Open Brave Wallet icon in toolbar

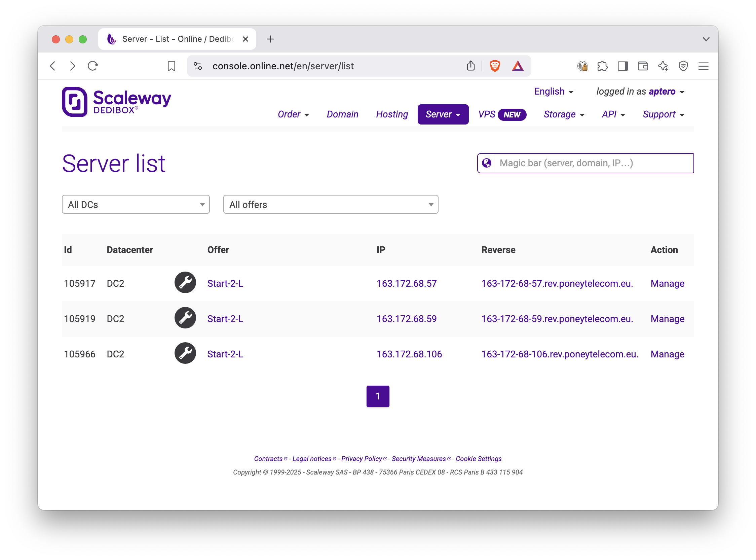[x=643, y=66]
